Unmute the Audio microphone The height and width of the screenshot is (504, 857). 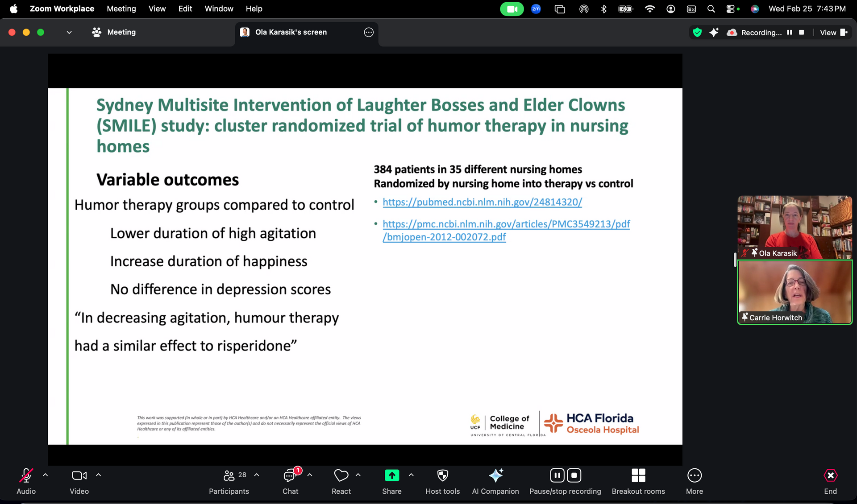26,475
